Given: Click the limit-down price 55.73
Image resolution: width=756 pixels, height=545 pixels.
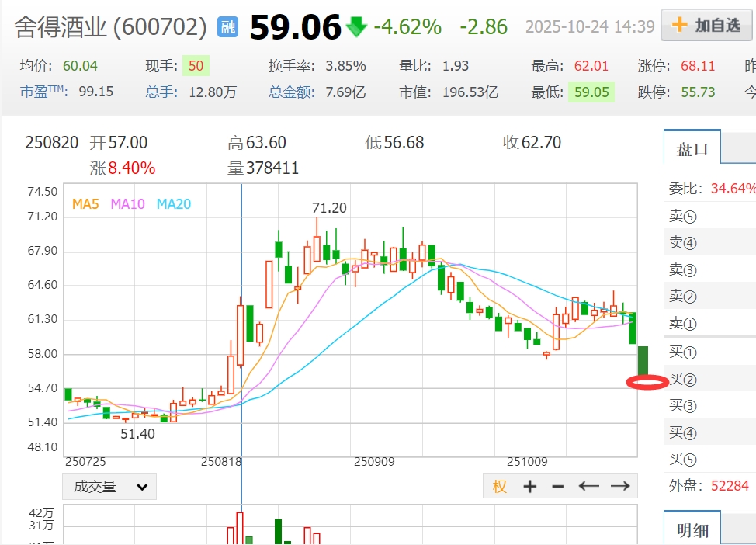Looking at the screenshot, I should (698, 92).
